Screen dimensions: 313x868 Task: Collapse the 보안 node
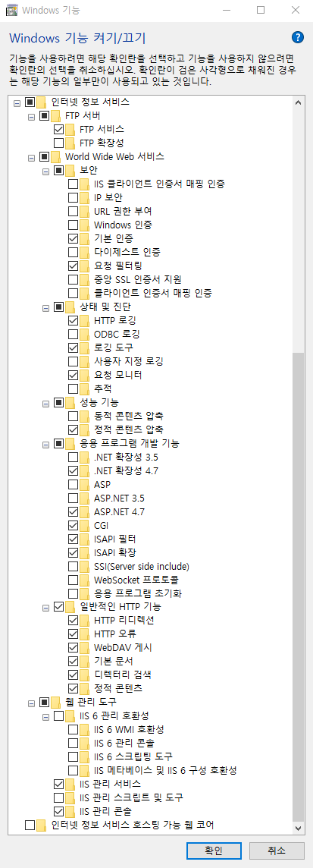45,171
